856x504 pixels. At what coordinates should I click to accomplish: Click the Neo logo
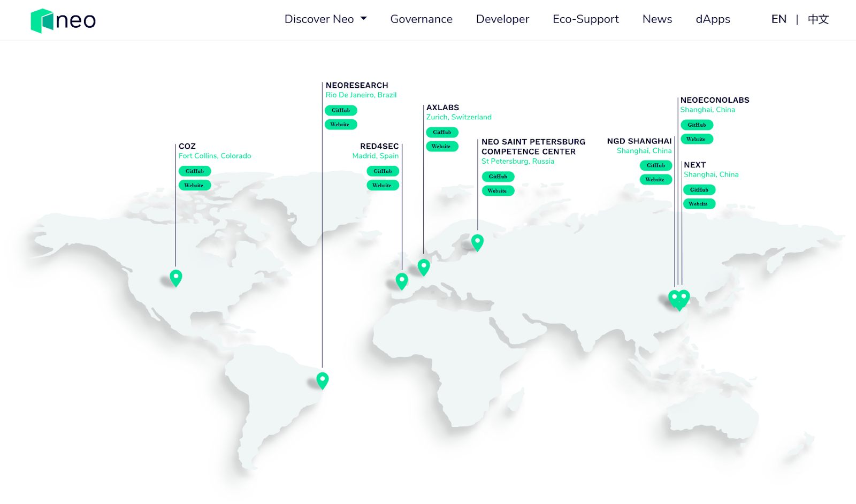point(63,21)
